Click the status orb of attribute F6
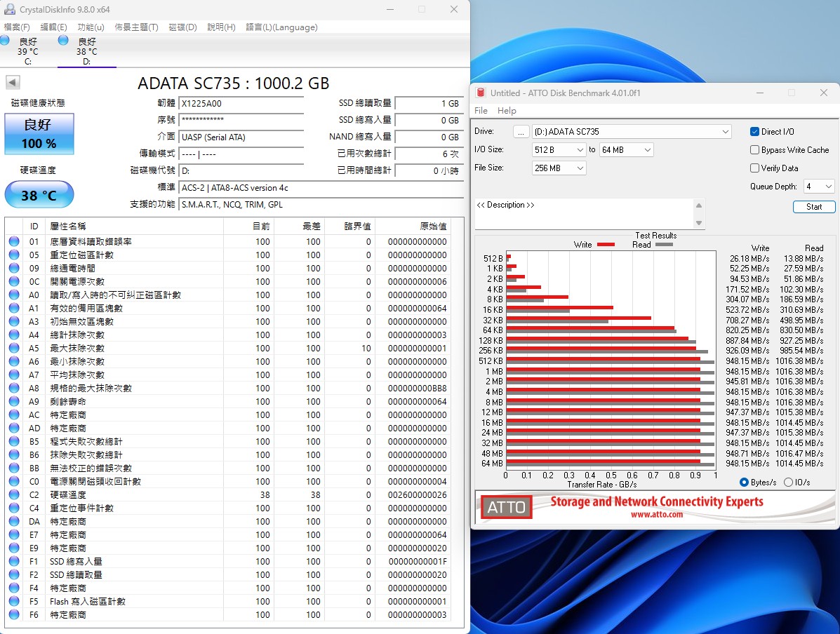This screenshot has width=840, height=634. pyautogui.click(x=14, y=615)
